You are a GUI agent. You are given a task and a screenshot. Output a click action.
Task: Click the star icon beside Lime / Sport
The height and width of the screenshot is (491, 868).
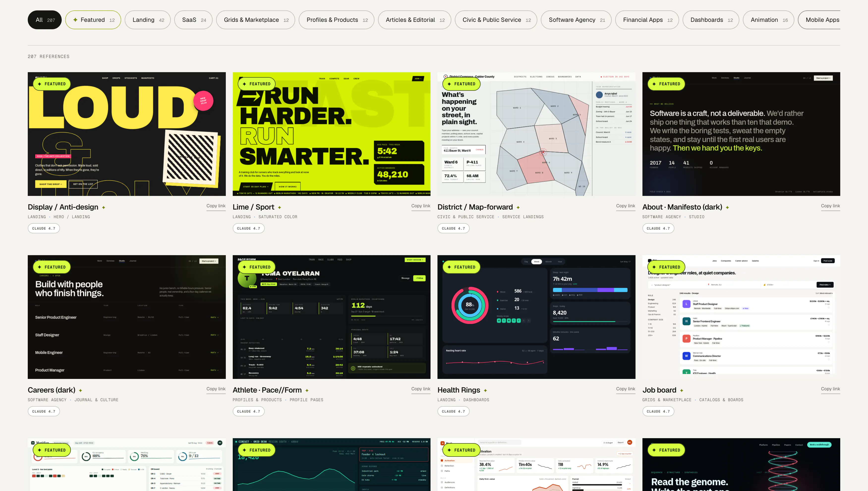[x=279, y=207]
